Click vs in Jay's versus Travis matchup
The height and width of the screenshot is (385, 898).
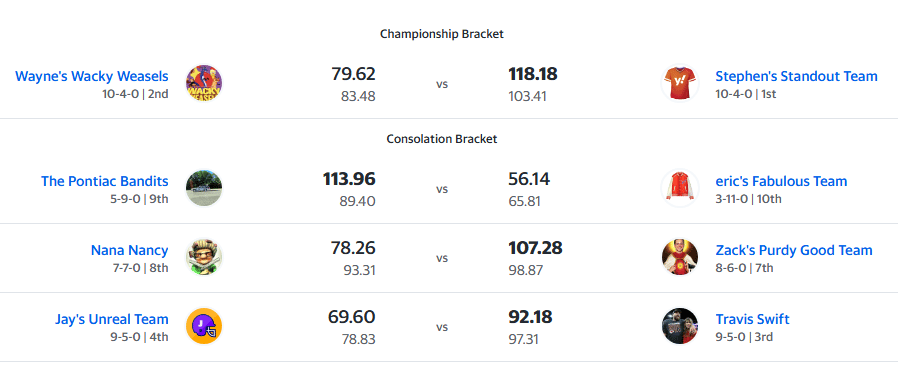(442, 327)
